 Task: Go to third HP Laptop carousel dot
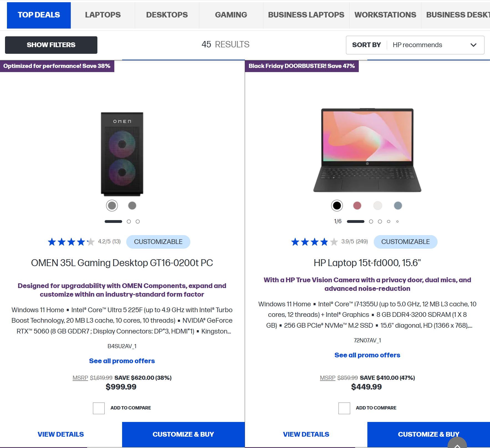click(380, 222)
